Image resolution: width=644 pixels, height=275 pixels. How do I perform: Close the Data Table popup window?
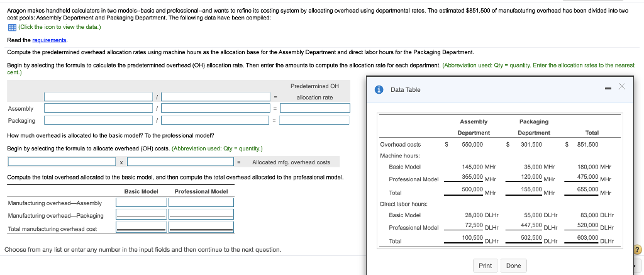(x=622, y=86)
